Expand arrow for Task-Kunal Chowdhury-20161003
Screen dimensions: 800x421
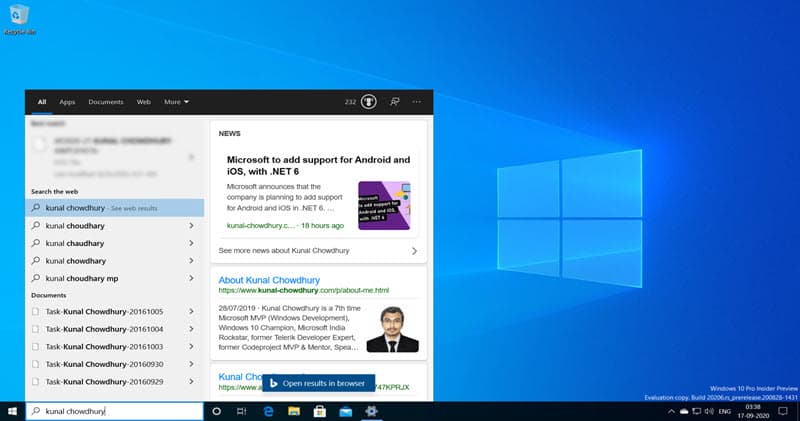coord(191,346)
